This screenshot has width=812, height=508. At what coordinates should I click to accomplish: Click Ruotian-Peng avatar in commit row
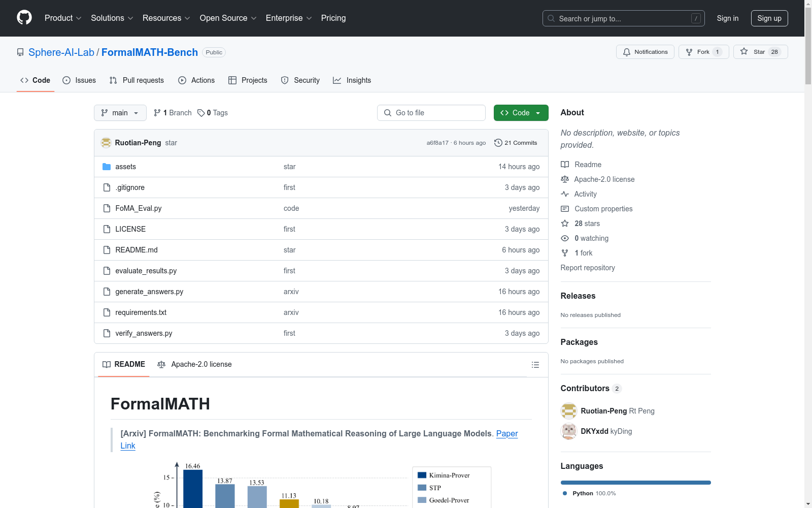pyautogui.click(x=106, y=143)
